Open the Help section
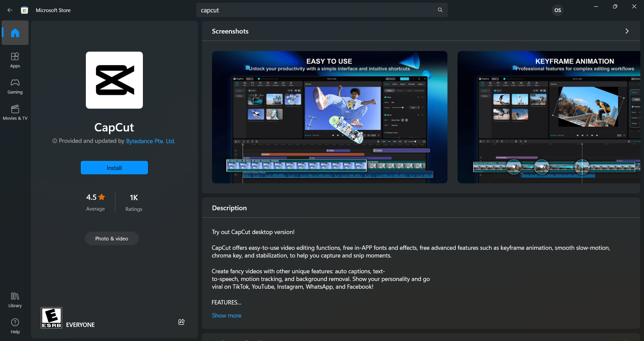The width and height of the screenshot is (644, 341). (15, 326)
